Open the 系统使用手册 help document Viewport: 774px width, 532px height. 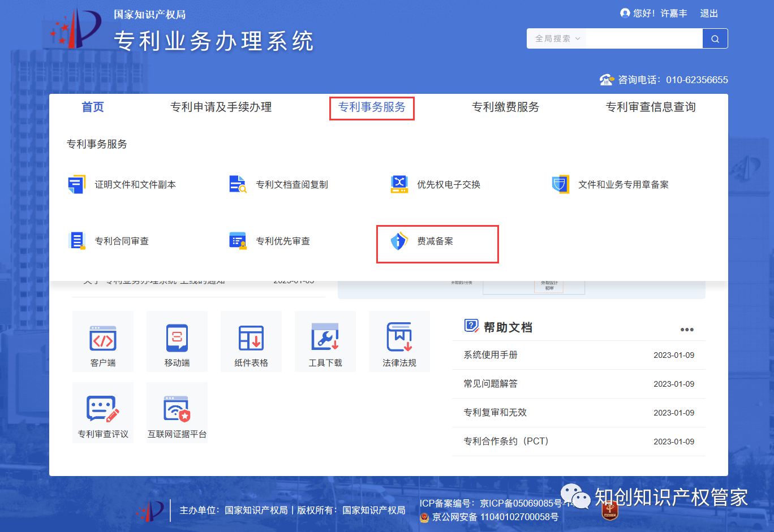point(491,355)
